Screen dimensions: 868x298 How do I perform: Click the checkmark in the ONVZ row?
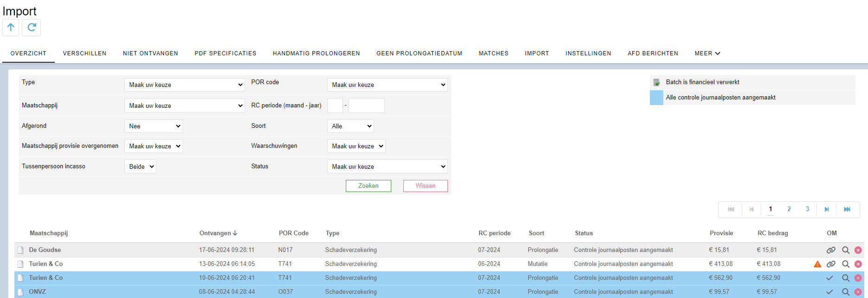(x=829, y=292)
